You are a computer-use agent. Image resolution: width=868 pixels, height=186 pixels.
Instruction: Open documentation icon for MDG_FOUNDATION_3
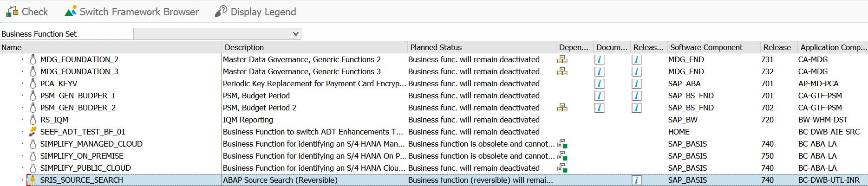[600, 71]
